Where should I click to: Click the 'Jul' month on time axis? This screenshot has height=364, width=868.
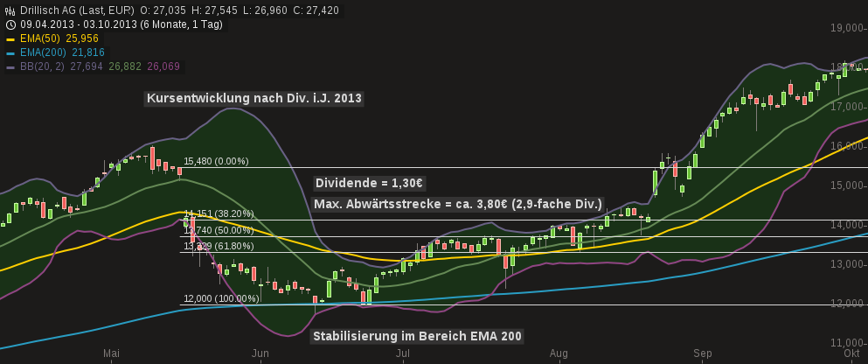click(x=403, y=353)
